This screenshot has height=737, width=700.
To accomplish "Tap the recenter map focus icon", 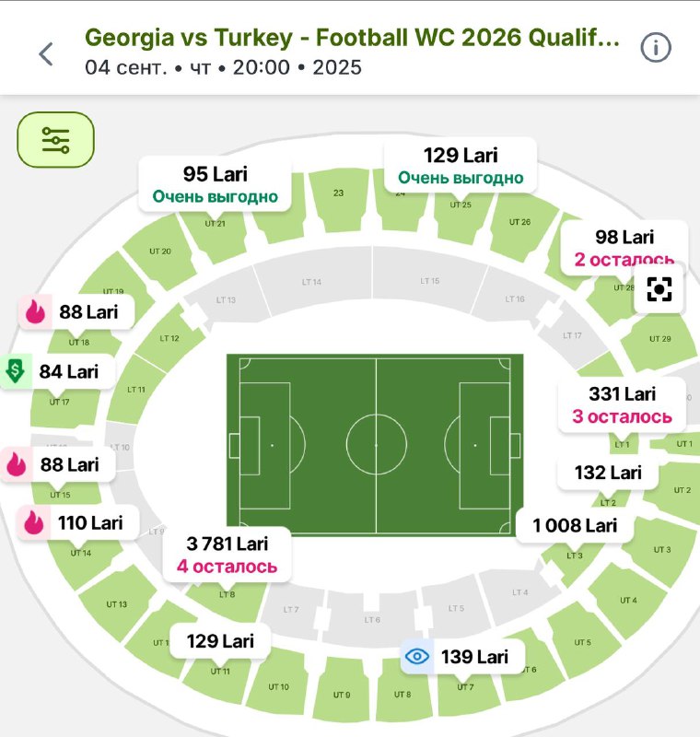I will pos(659,289).
